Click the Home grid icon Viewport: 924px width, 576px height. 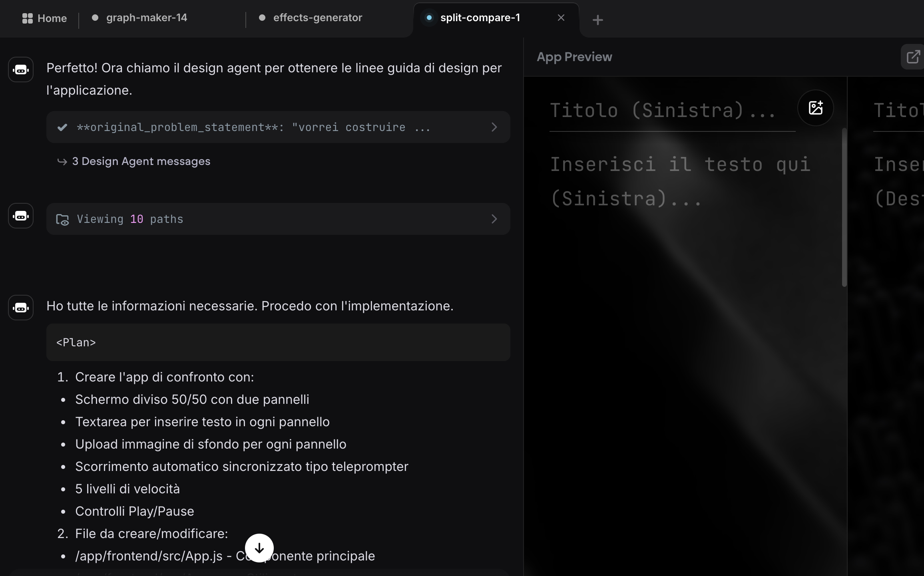tap(27, 18)
